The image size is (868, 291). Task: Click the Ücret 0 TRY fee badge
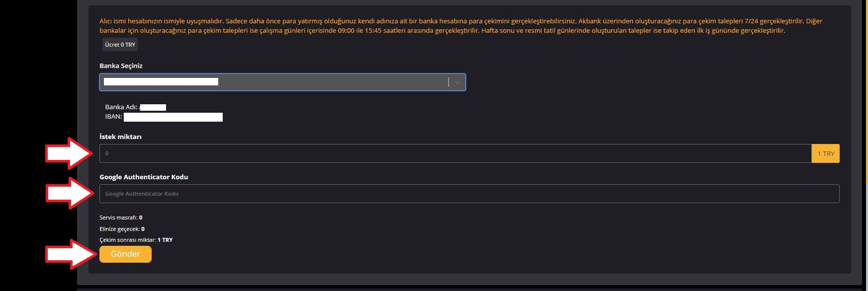[120, 45]
